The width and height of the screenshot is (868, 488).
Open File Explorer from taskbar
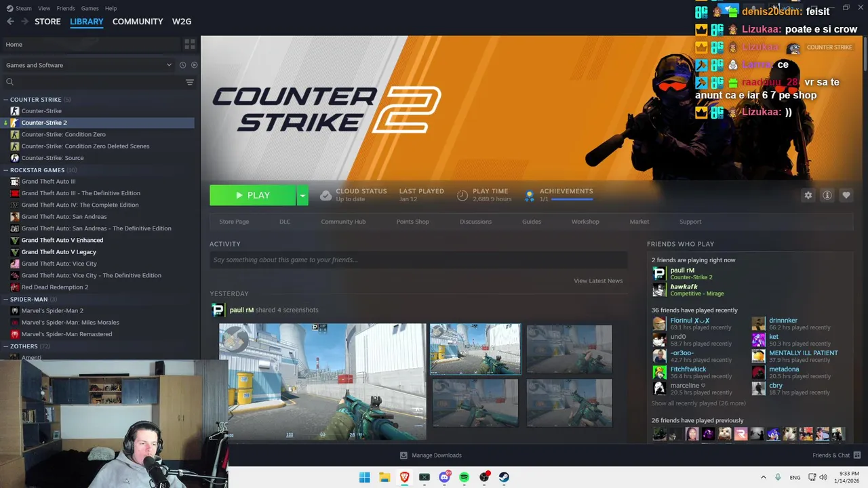click(384, 477)
